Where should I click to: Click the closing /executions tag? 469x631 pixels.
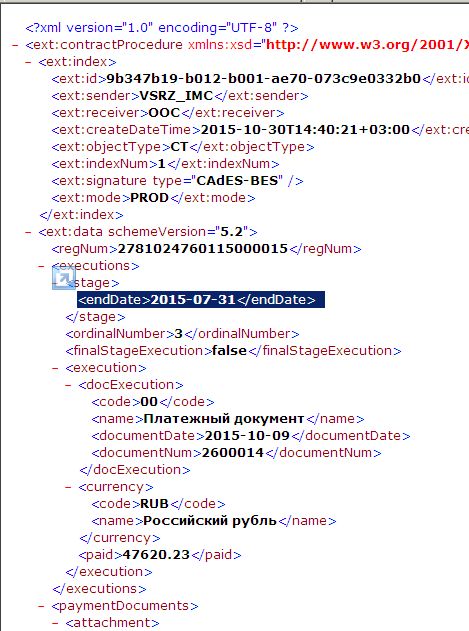coord(99,589)
